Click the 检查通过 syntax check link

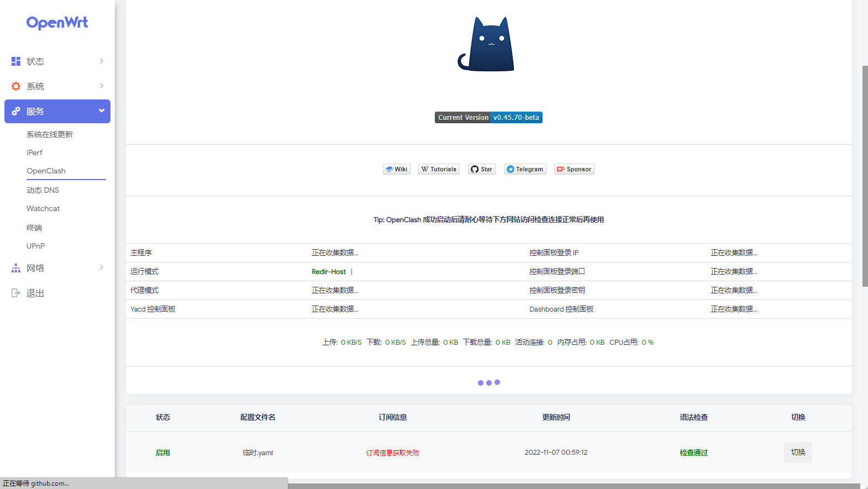coord(693,453)
